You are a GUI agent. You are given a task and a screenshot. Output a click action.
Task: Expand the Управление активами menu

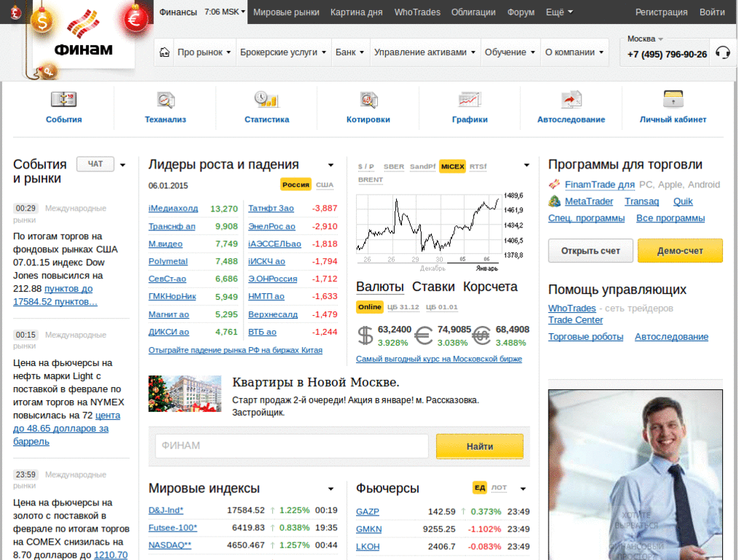(425, 52)
